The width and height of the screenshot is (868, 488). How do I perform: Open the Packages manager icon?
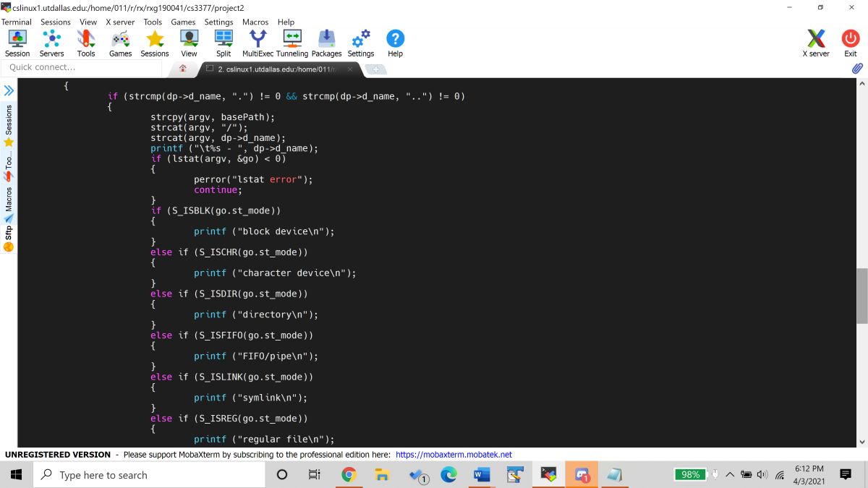327,43
